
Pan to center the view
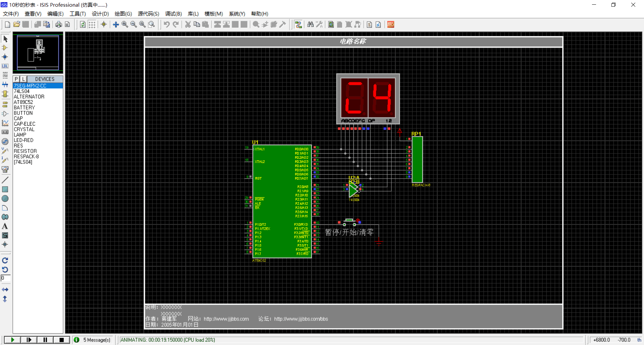pos(116,24)
